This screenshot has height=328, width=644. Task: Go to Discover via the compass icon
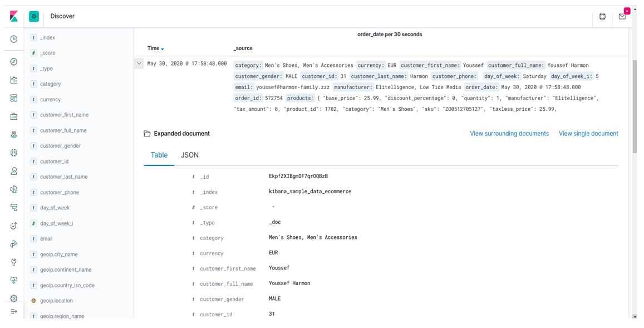[13, 62]
